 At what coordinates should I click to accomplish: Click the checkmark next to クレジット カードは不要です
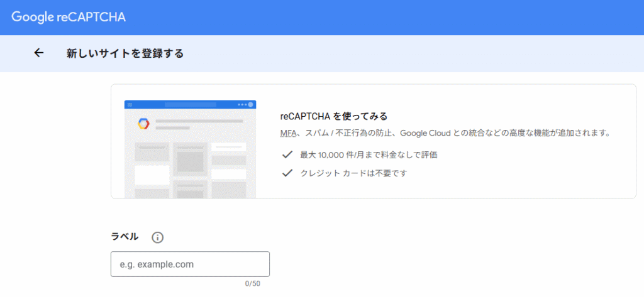click(287, 173)
